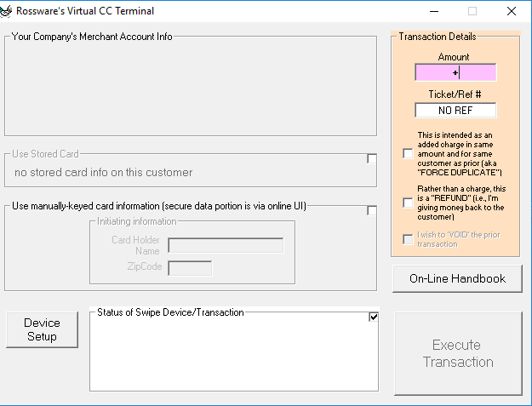Click 'no stored card info on this customer' text

coord(104,172)
